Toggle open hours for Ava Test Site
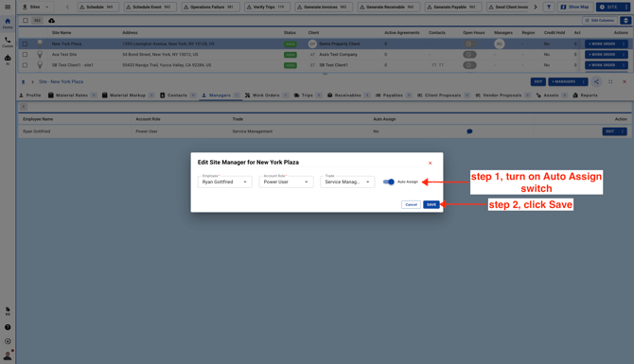634x364 pixels. (469, 54)
